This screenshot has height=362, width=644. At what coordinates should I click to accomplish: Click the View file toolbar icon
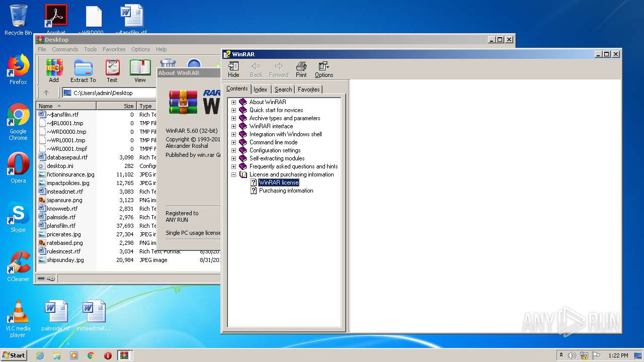[x=140, y=71]
